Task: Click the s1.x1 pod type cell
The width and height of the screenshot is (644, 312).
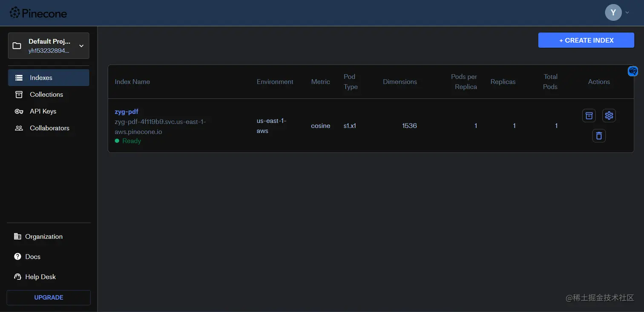Action: tap(350, 126)
